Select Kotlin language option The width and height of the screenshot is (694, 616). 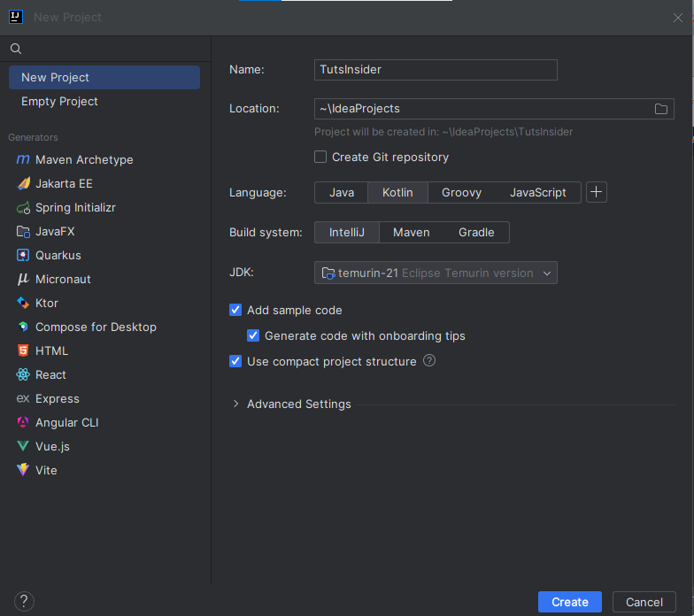(x=397, y=193)
